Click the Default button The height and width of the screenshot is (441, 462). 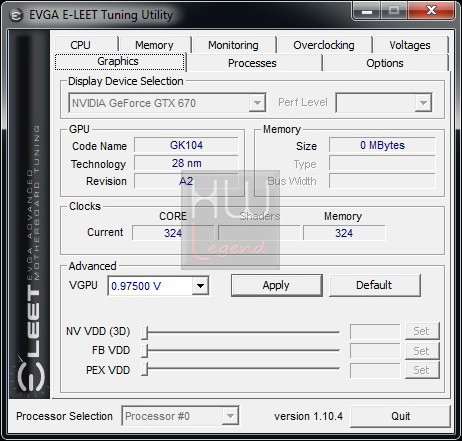pyautogui.click(x=375, y=285)
